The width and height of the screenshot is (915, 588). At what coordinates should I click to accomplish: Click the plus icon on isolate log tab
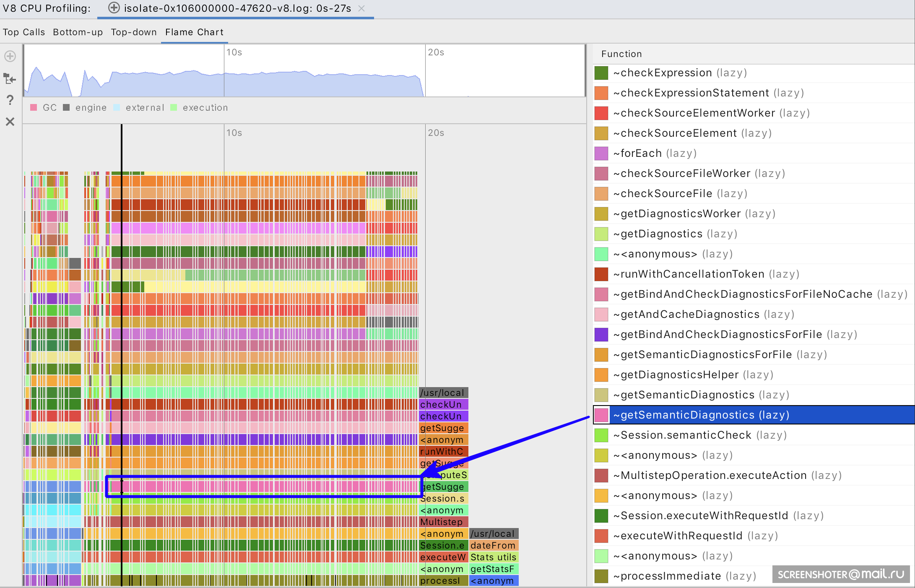coord(114,8)
